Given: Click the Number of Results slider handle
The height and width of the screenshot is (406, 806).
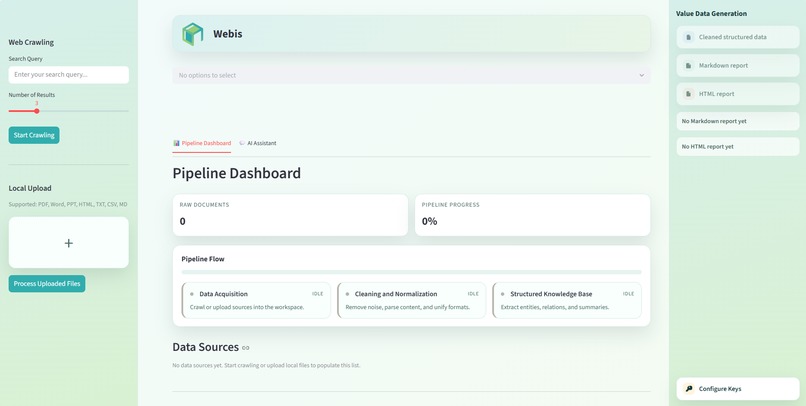Looking at the screenshot, I should [36, 111].
